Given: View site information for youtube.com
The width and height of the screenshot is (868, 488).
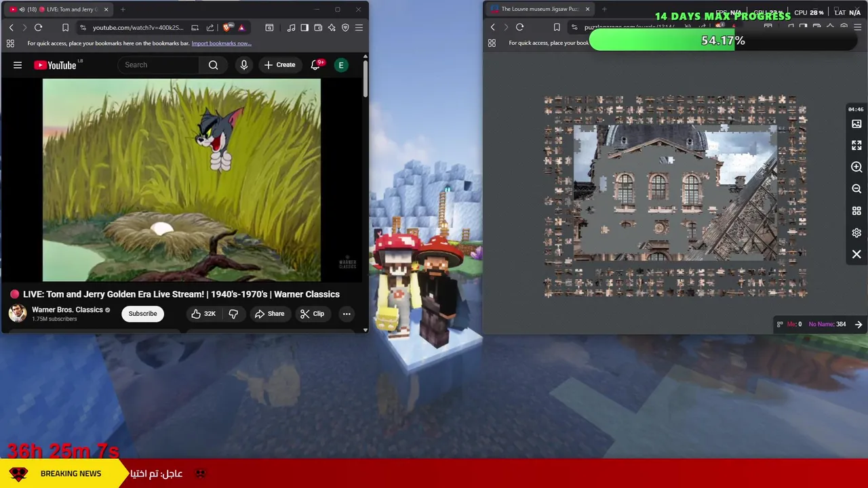Looking at the screenshot, I should click(83, 28).
